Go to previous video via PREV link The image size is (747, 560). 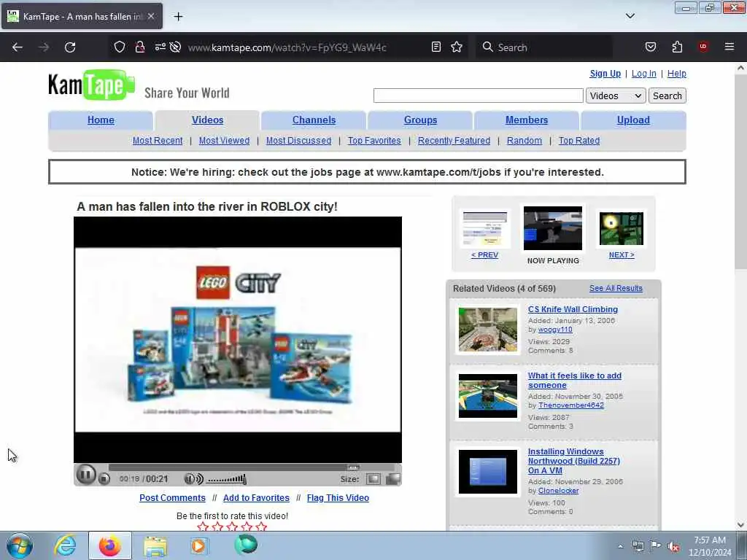tap(484, 254)
